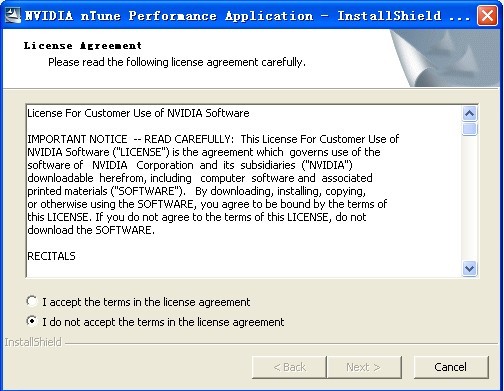Click the RECITALS heading in the license text
Screen dimensions: 504x391
click(x=51, y=256)
